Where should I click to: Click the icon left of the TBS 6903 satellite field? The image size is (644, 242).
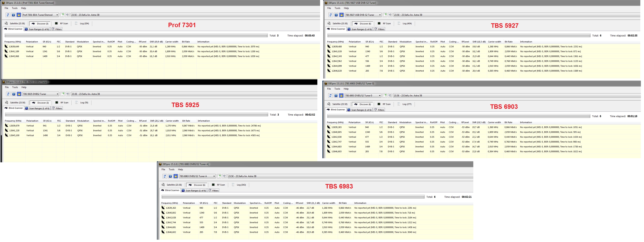[390, 96]
